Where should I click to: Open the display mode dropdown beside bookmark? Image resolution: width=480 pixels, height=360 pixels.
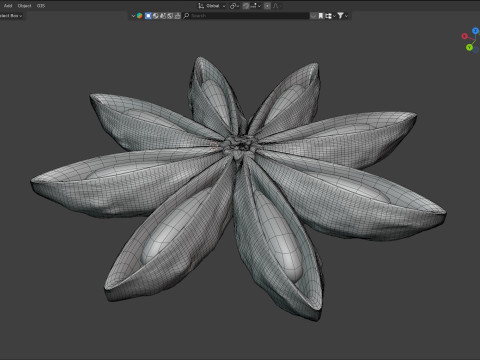coord(330,16)
